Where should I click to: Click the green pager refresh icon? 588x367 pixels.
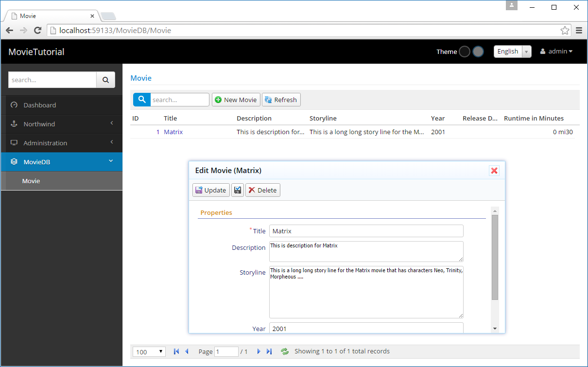[x=285, y=351]
